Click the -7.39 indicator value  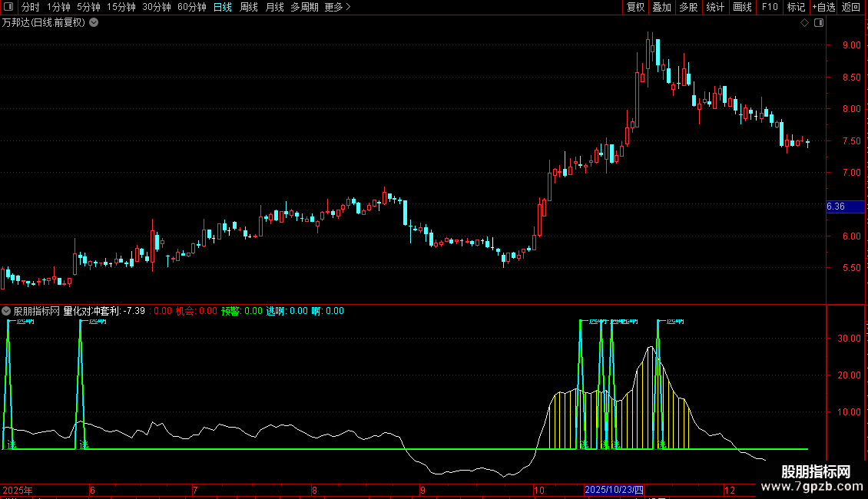[x=134, y=311]
